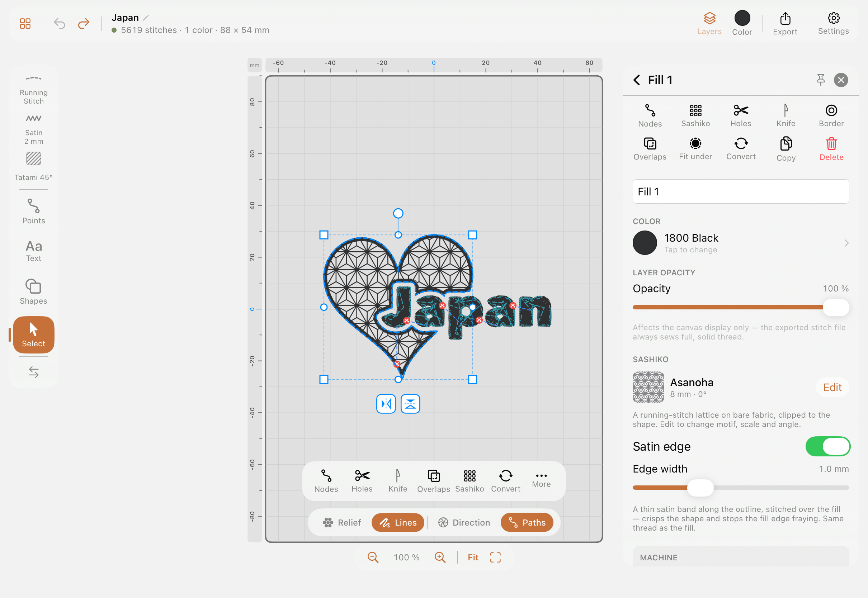The height and width of the screenshot is (598, 868).
Task: Zoom out the canvas
Action: click(373, 557)
